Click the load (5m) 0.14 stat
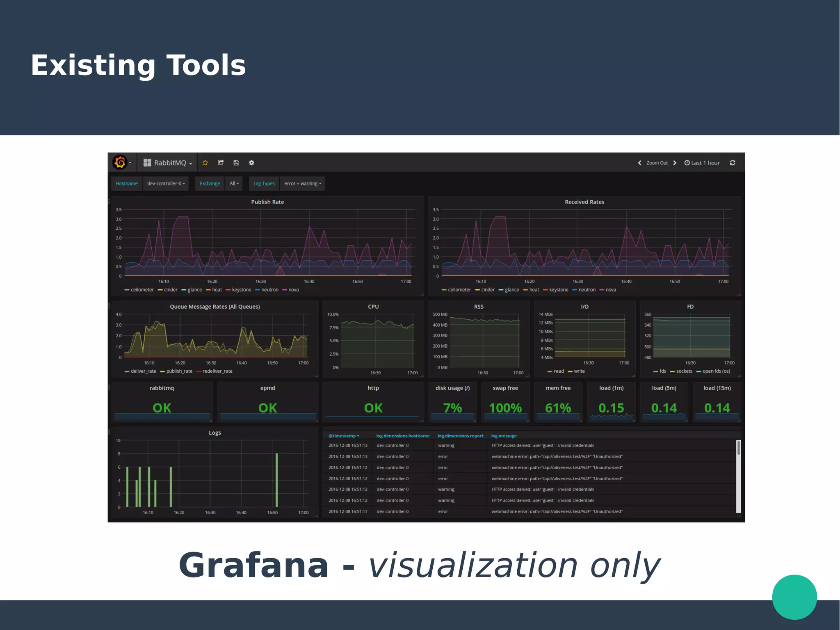This screenshot has height=630, width=840. click(x=664, y=402)
